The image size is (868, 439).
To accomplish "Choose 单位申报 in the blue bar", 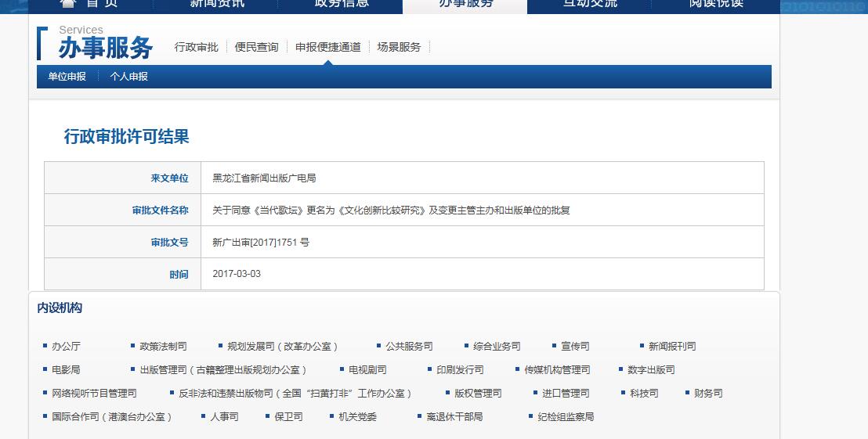I will point(67,77).
